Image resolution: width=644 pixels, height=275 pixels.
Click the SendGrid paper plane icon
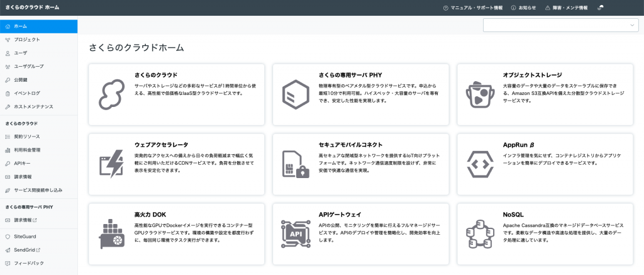coord(8,250)
